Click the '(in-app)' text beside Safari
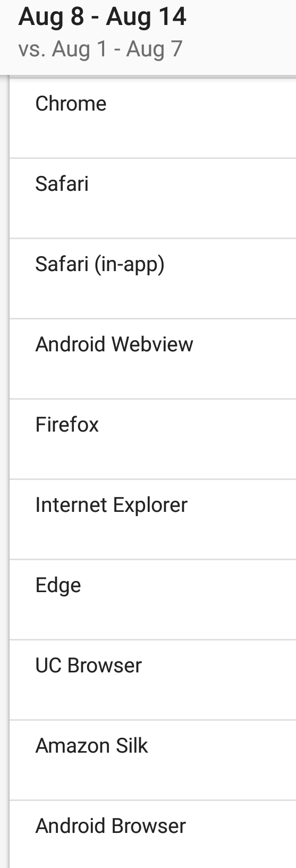The image size is (296, 868). point(129,265)
